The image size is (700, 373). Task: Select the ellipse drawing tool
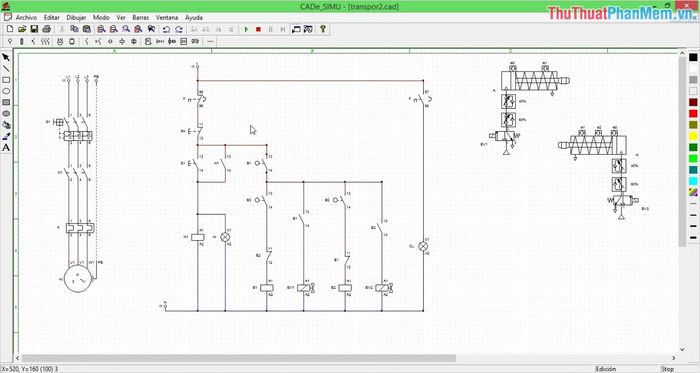(6, 91)
